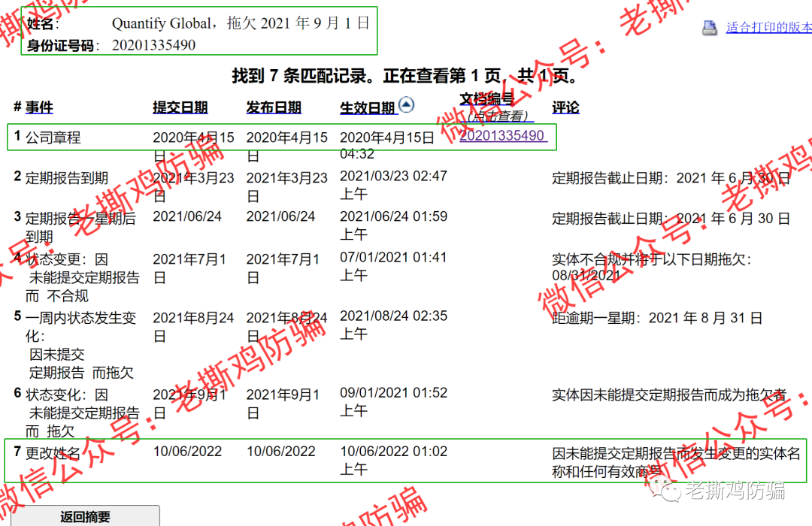Click the 公司章程 event cell
Viewport: 812px width, 526px height.
click(53, 138)
